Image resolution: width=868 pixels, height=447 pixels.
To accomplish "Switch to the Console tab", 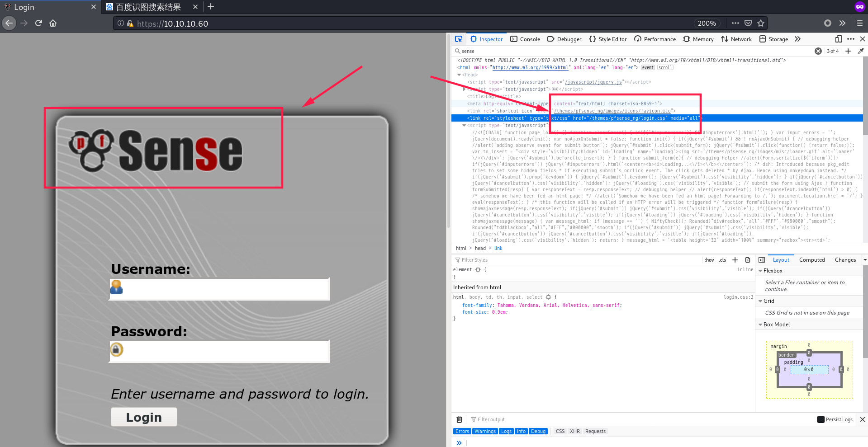I will (525, 39).
